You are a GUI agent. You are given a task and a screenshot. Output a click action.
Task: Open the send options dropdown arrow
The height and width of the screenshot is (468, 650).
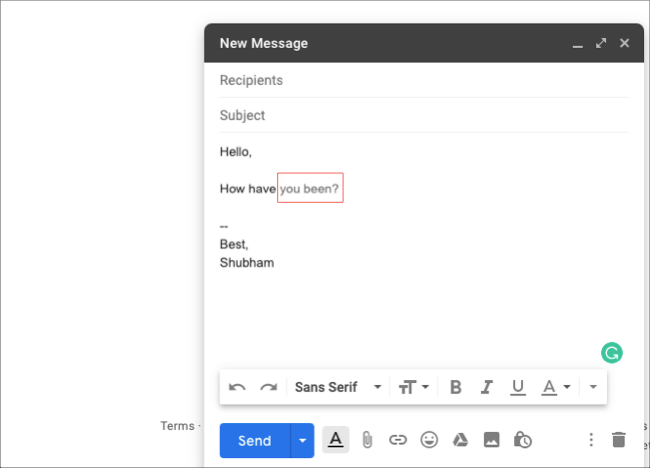pyautogui.click(x=303, y=440)
